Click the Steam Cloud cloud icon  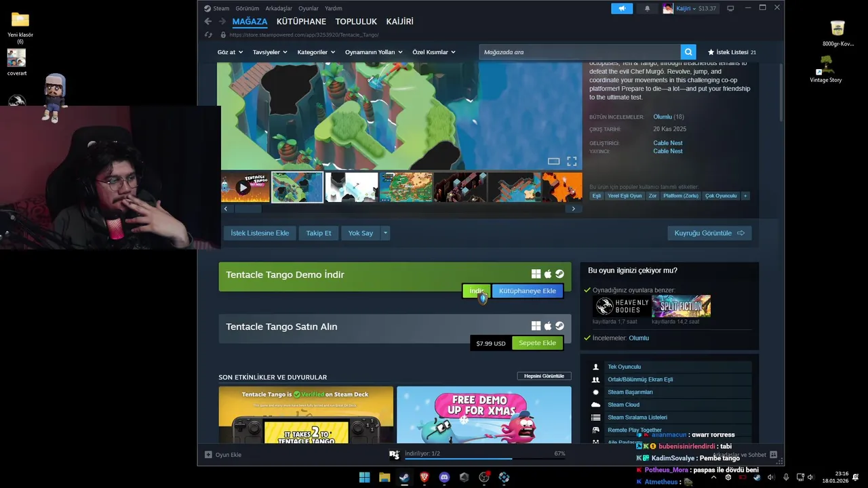(595, 405)
